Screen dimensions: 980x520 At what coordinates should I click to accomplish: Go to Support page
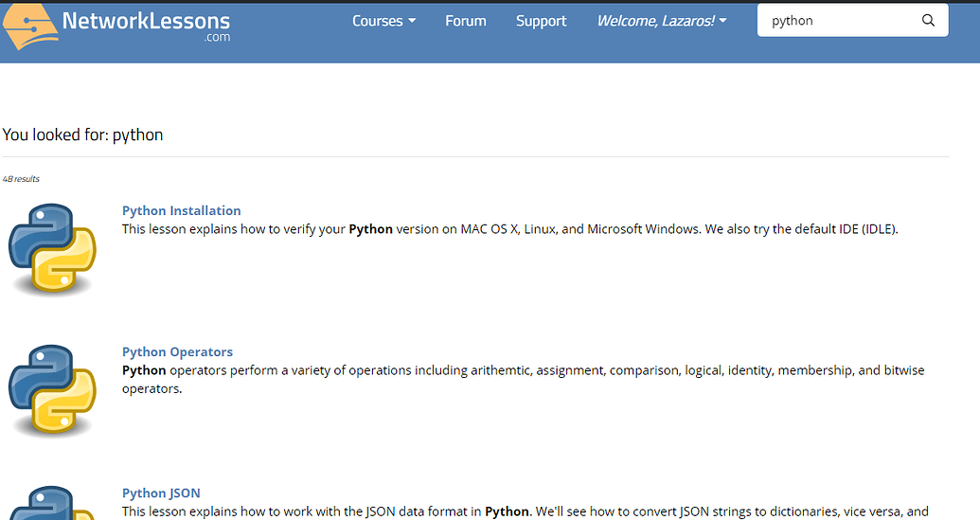(542, 21)
